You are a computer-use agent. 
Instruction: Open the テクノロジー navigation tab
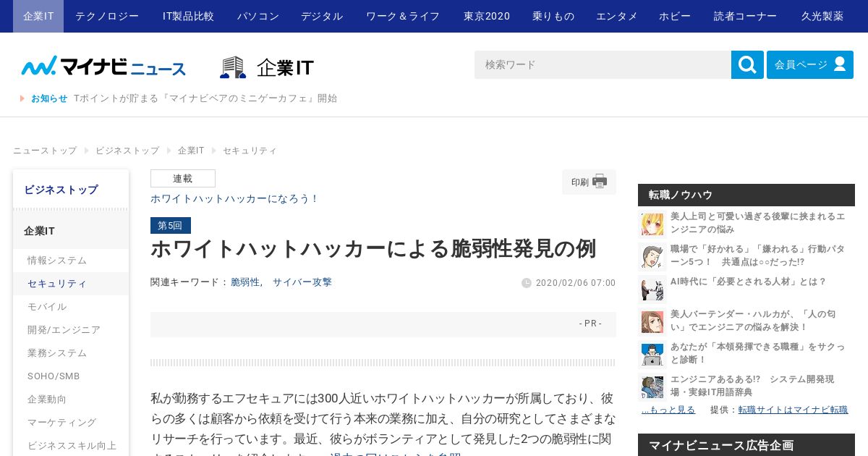pos(107,16)
